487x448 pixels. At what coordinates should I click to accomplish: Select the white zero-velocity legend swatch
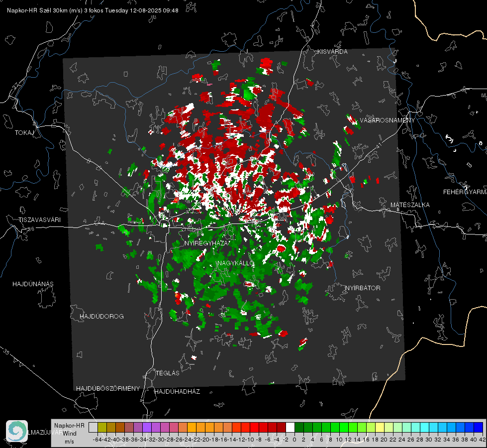click(290, 428)
